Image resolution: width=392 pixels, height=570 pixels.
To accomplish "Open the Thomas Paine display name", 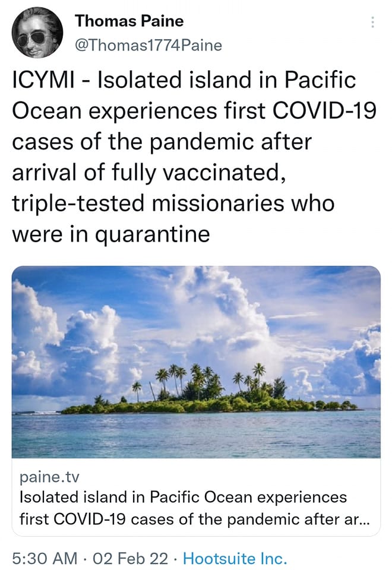I will (x=129, y=21).
